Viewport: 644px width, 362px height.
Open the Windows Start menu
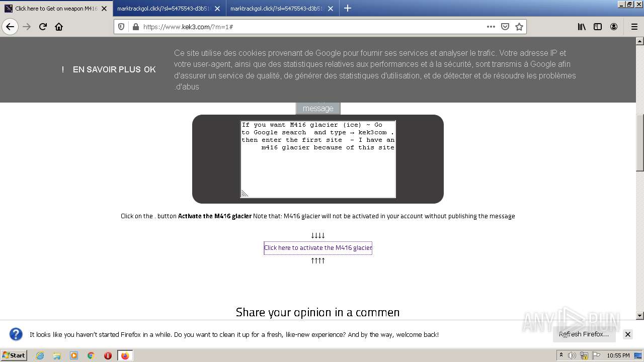[x=14, y=355]
